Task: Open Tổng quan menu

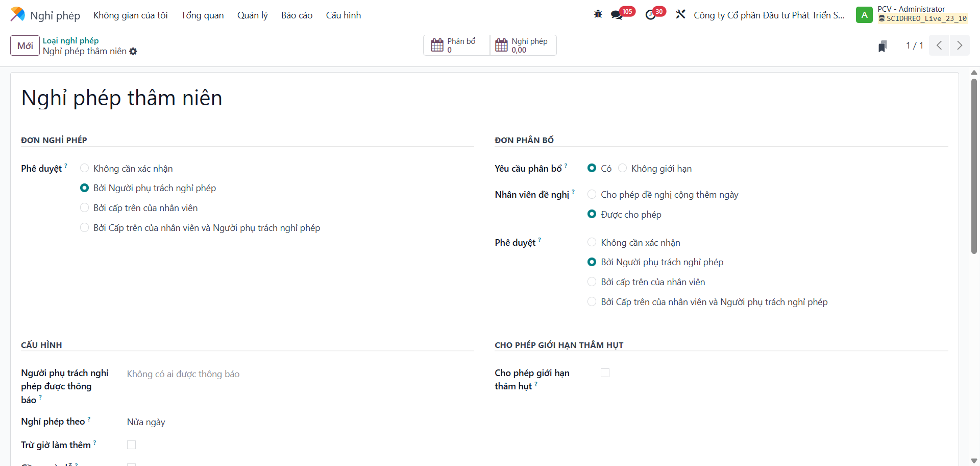Action: pyautogui.click(x=203, y=15)
